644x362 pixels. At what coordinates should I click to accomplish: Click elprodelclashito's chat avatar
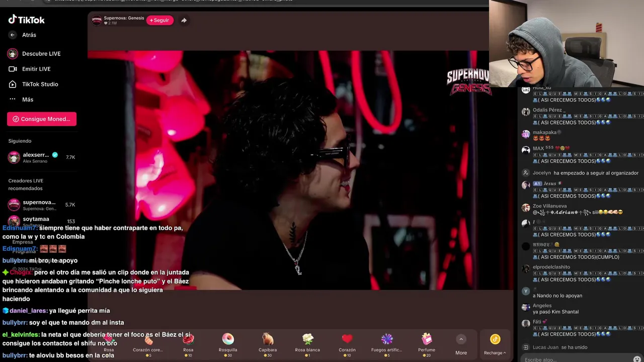(x=526, y=268)
